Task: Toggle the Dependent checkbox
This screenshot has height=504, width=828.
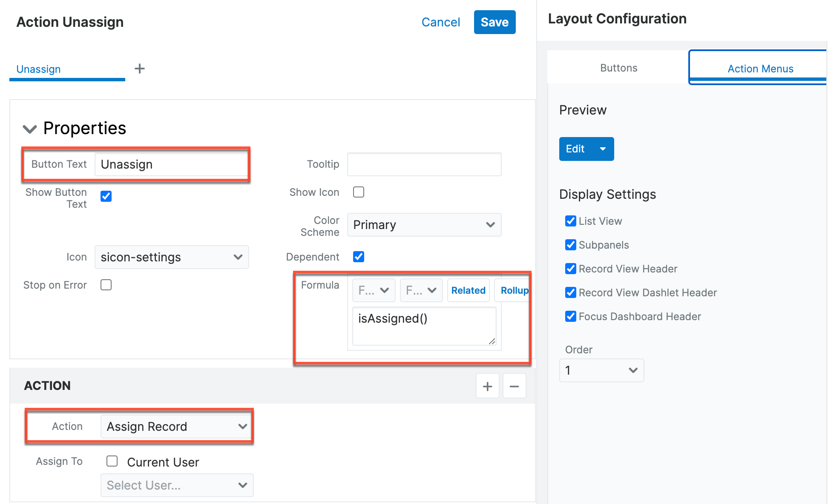Action: 359,257
